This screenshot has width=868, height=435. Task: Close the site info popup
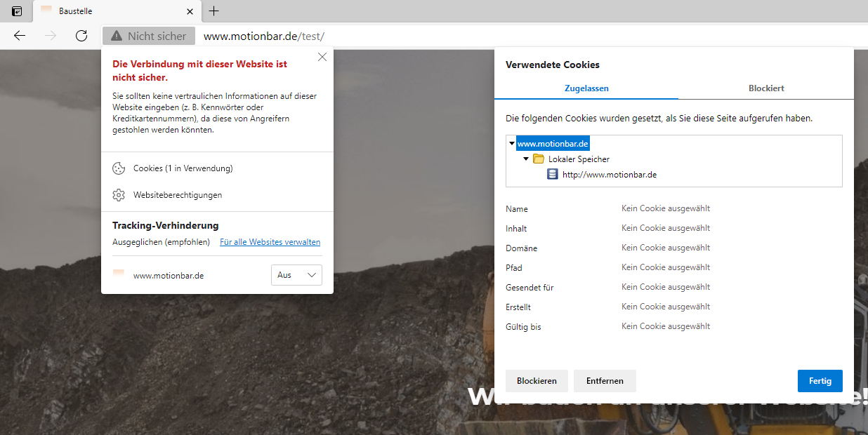[x=322, y=57]
